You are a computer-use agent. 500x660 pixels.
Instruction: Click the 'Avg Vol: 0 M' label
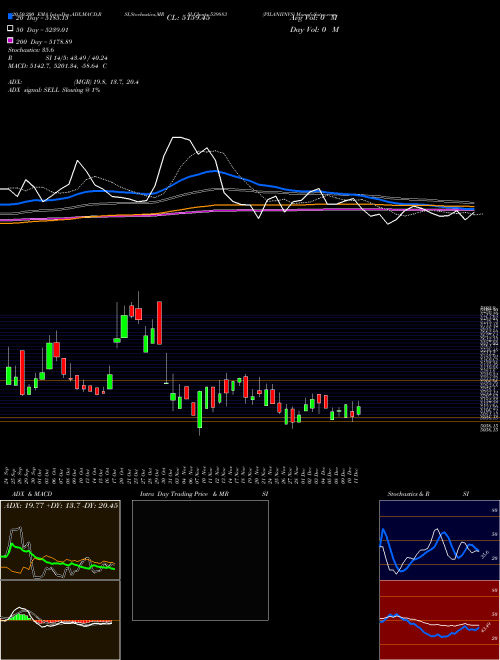coord(314,18)
